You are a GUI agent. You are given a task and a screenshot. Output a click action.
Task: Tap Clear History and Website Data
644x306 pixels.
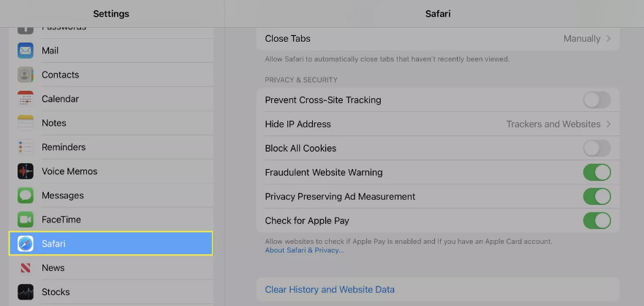[330, 290]
